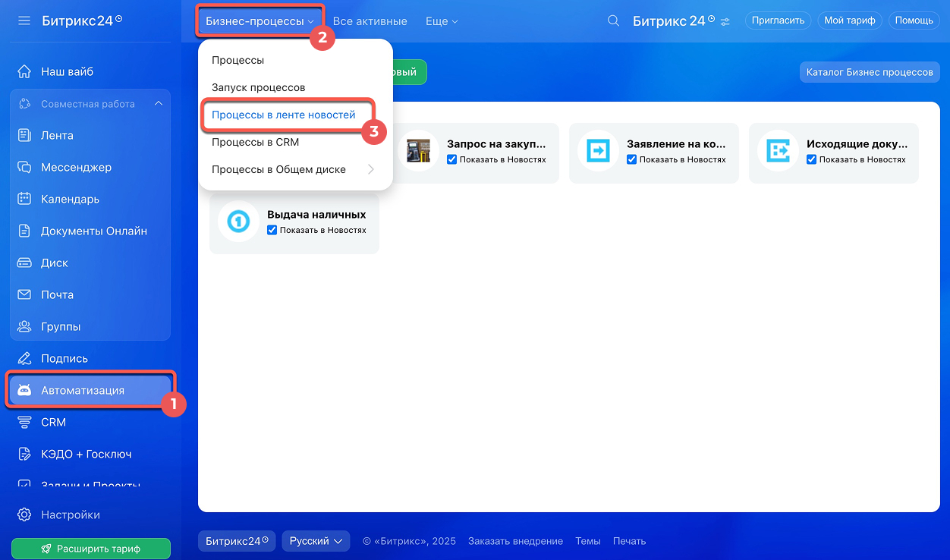Screen dimensions: 950x560
Task: Click the Запрос на закуп... process title
Action: click(x=496, y=144)
